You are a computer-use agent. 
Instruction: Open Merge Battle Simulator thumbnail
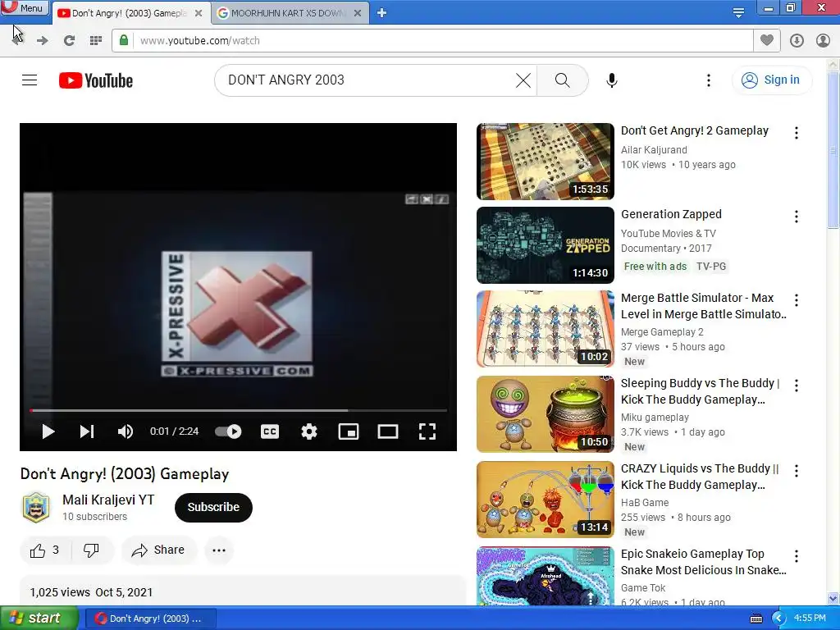click(546, 328)
